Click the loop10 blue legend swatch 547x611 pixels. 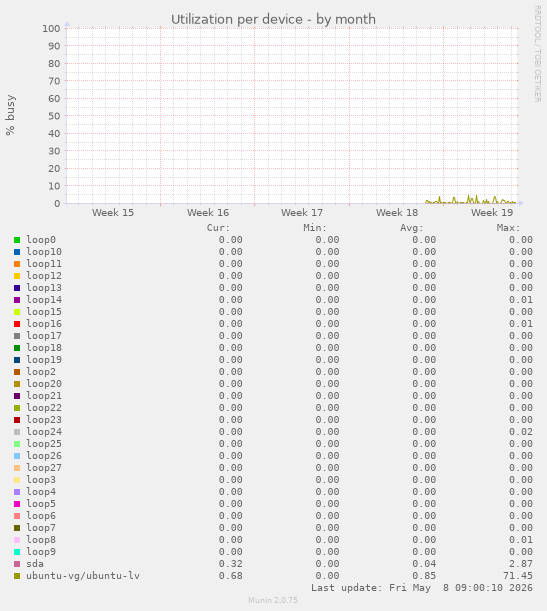17,252
